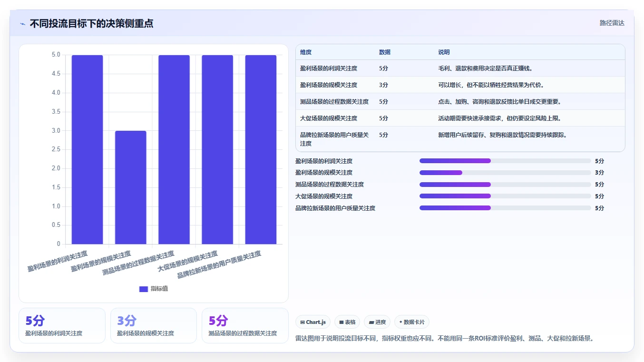Select table cell 大促场景的规模关注度
644x362 pixels.
(x=329, y=118)
